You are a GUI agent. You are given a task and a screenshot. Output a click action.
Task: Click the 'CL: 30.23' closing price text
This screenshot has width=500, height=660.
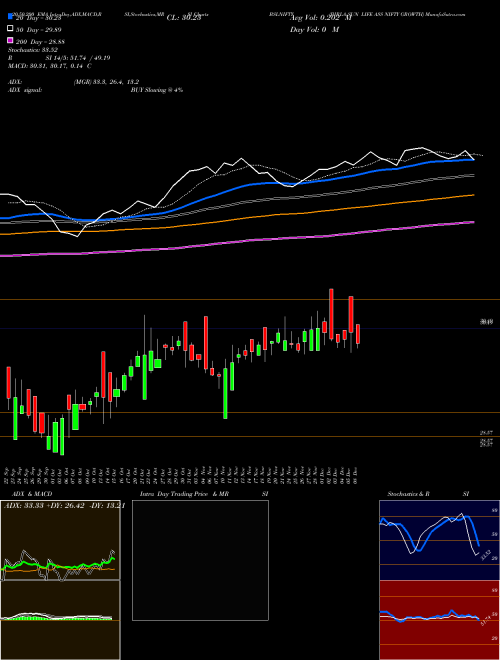[184, 18]
